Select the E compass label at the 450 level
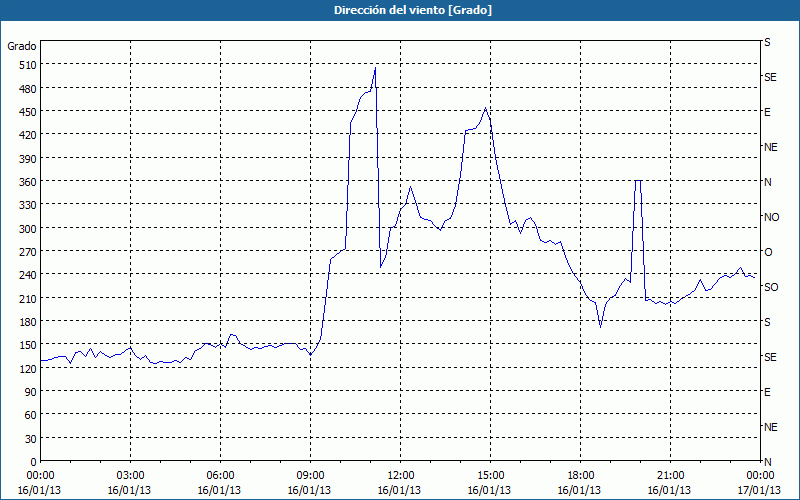Image resolution: width=800 pixels, height=500 pixels. pyautogui.click(x=767, y=112)
